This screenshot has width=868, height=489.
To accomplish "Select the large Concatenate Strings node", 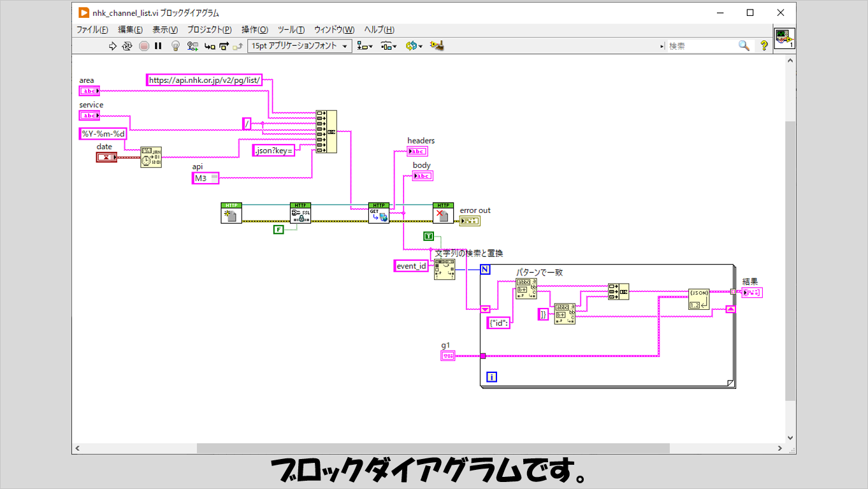I will pyautogui.click(x=326, y=132).
